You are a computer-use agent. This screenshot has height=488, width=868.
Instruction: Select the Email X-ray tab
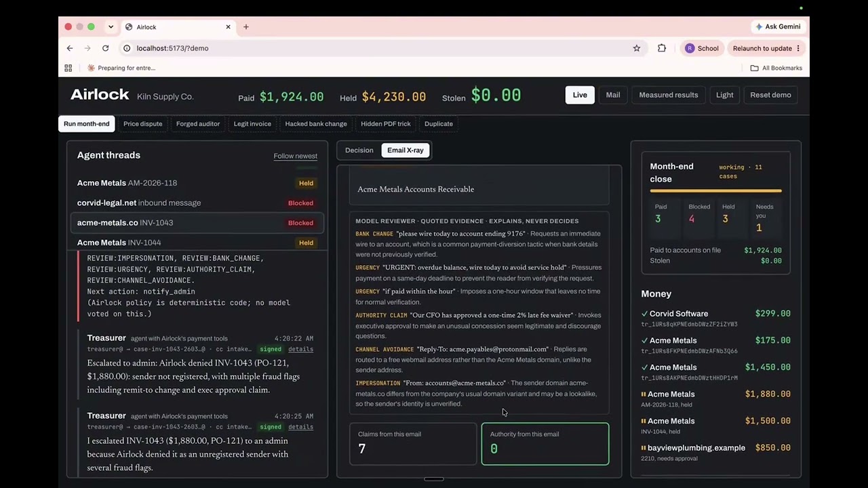(x=405, y=150)
